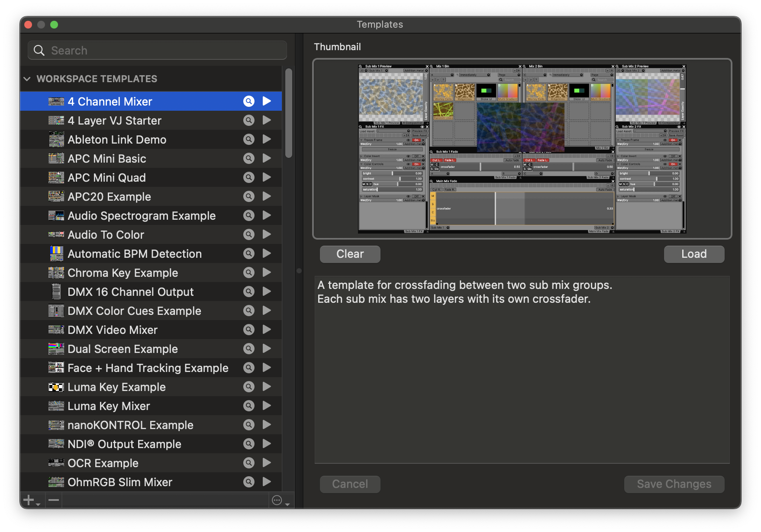Click the play arrow for Automatic BPM Detection
This screenshot has width=761, height=532.
[267, 253]
